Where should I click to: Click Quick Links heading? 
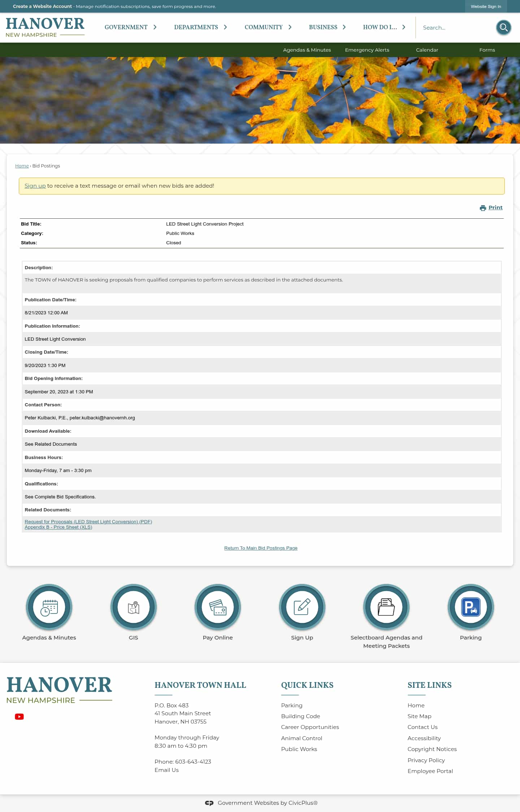point(307,685)
